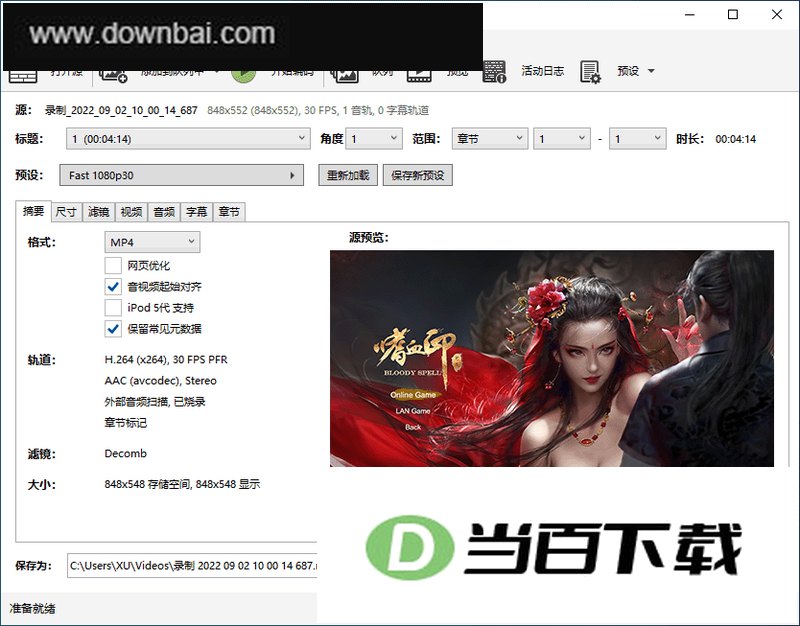Enable the 网页优化 checkbox
This screenshot has height=626, width=800.
click(x=113, y=265)
